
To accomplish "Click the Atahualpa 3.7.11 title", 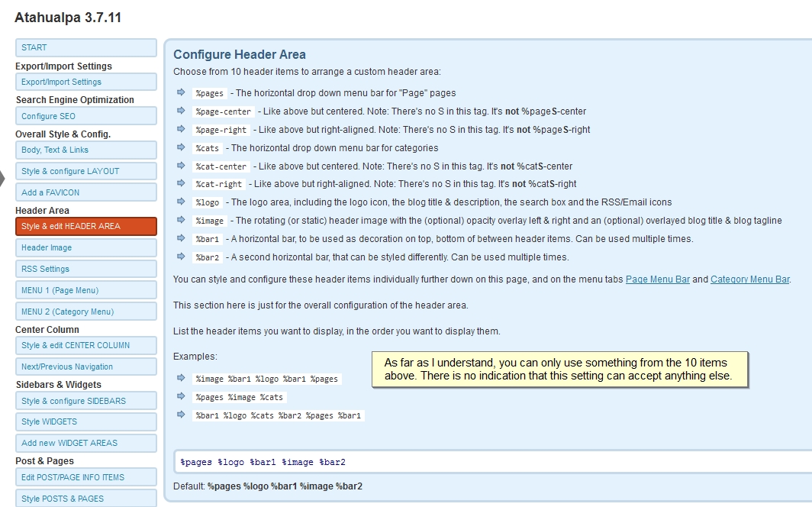I will (x=68, y=18).
